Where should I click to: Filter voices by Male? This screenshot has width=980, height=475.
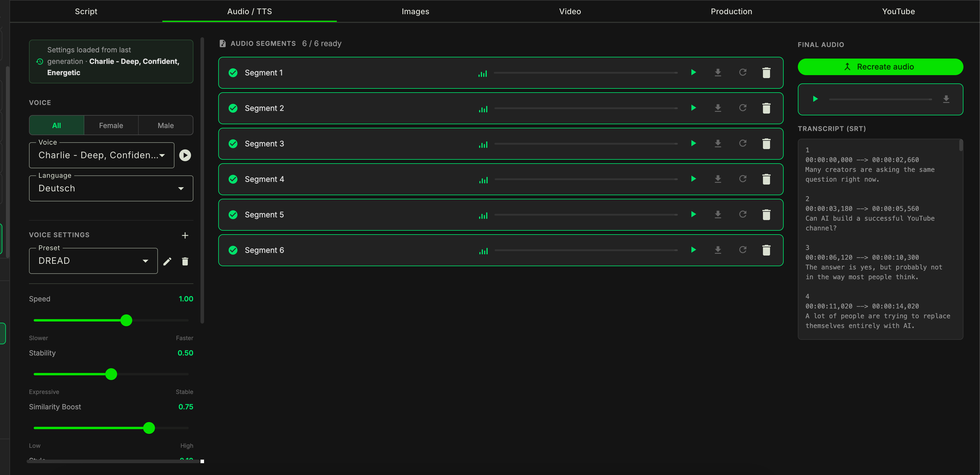tap(166, 125)
